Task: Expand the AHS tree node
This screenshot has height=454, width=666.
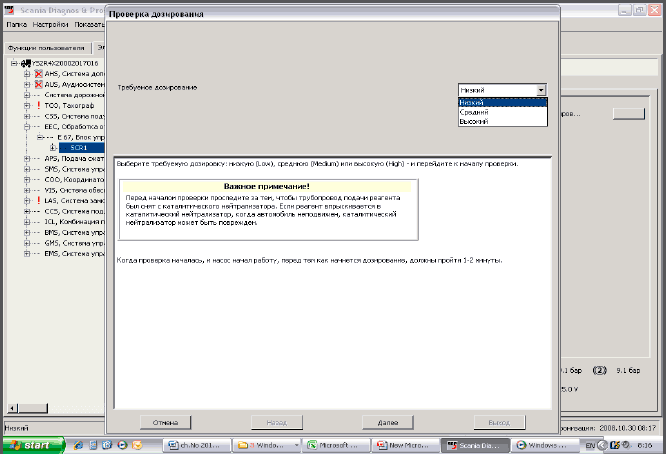Action: (27, 74)
